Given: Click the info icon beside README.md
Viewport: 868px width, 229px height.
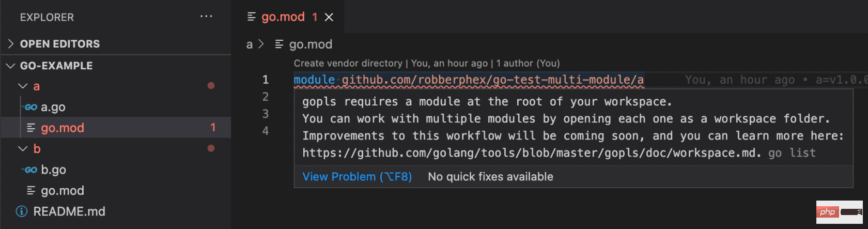Looking at the screenshot, I should point(22,211).
